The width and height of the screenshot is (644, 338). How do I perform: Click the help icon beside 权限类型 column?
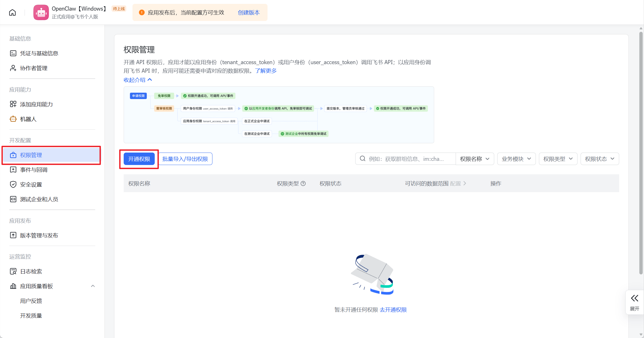point(303,183)
